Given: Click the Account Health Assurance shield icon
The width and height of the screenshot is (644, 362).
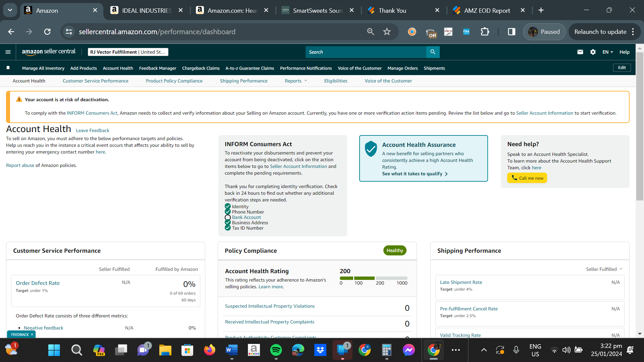Looking at the screenshot, I should point(371,149).
